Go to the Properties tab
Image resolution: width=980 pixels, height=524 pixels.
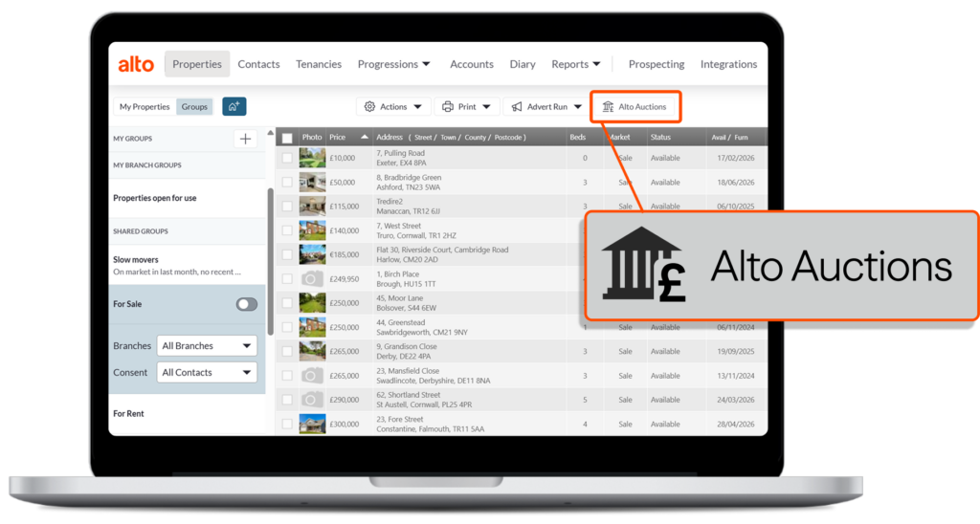pos(197,64)
